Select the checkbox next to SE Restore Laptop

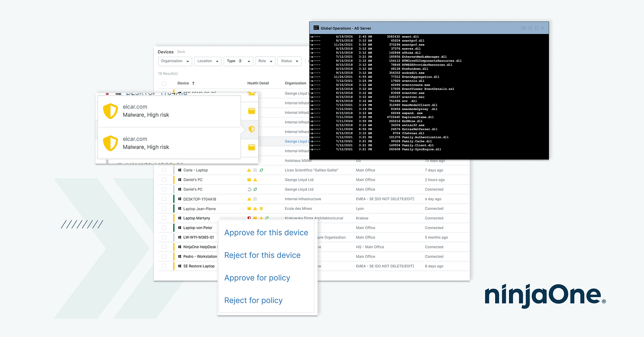[x=164, y=266]
